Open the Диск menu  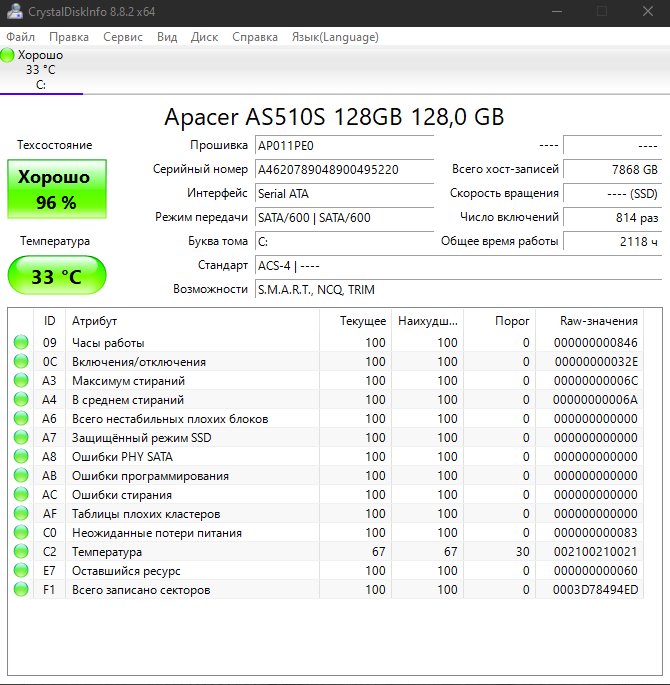(204, 37)
